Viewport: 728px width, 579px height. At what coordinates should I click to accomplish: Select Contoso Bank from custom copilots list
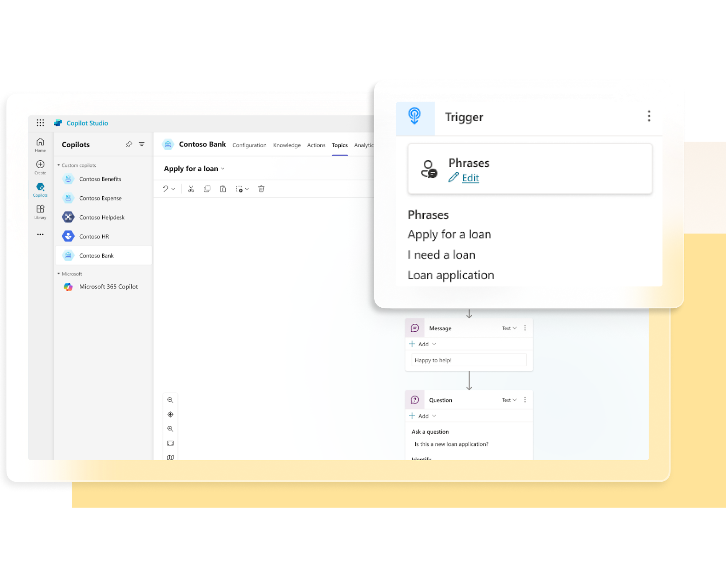pyautogui.click(x=97, y=255)
